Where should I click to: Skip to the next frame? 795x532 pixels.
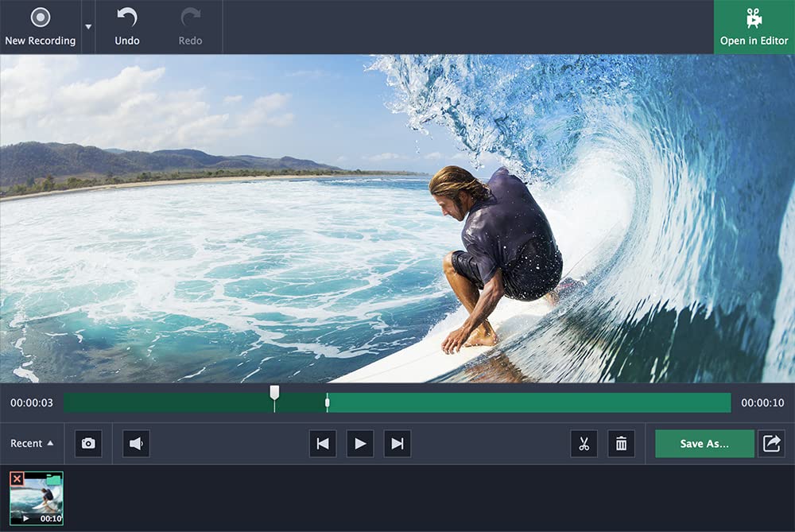click(397, 444)
